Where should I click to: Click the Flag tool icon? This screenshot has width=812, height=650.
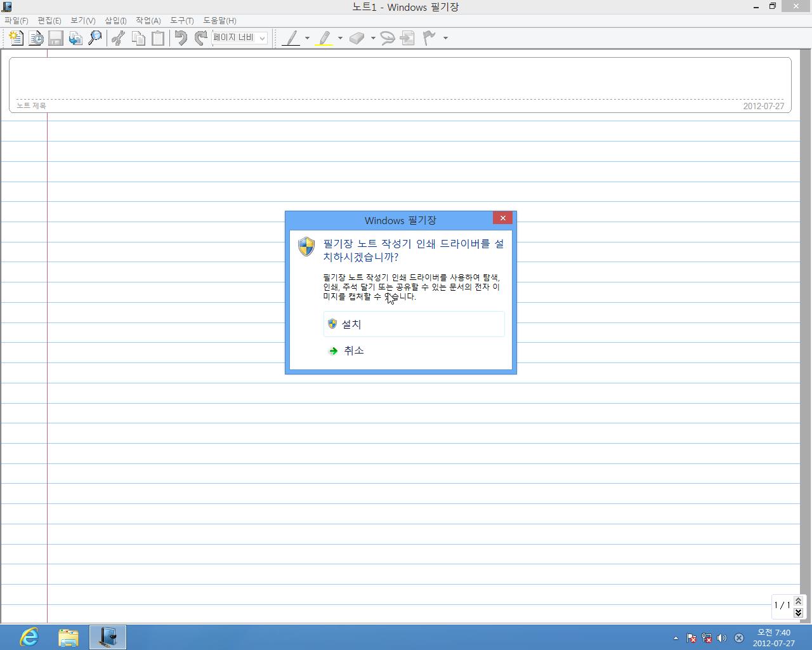tap(429, 38)
